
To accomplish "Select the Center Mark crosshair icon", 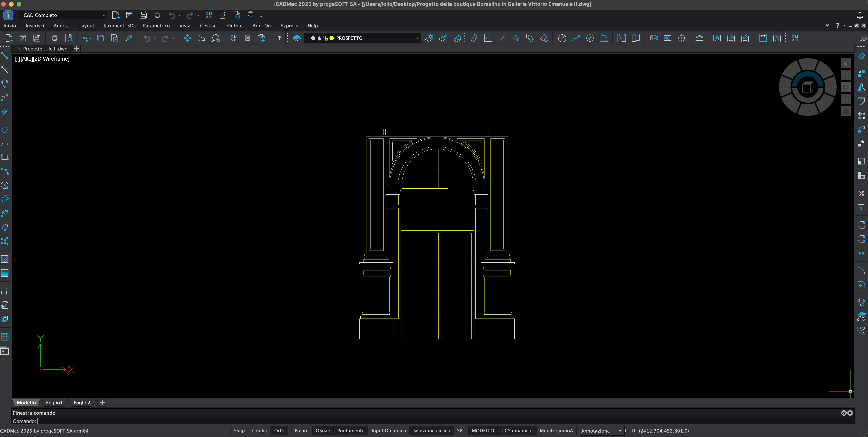I will 681,38.
